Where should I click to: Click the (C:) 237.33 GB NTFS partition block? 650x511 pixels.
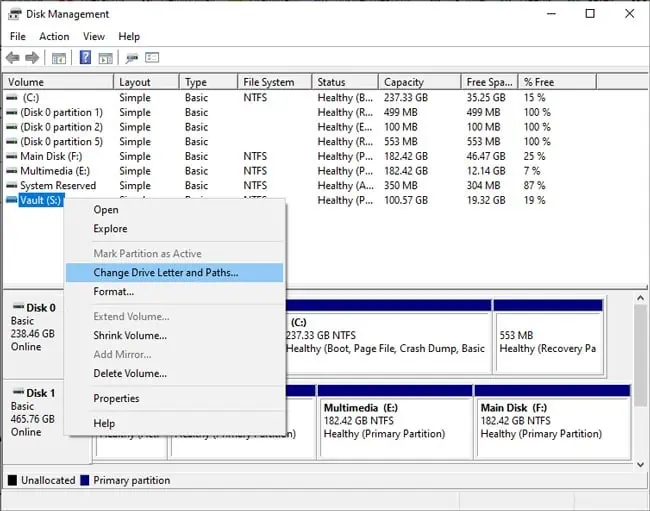(388, 337)
